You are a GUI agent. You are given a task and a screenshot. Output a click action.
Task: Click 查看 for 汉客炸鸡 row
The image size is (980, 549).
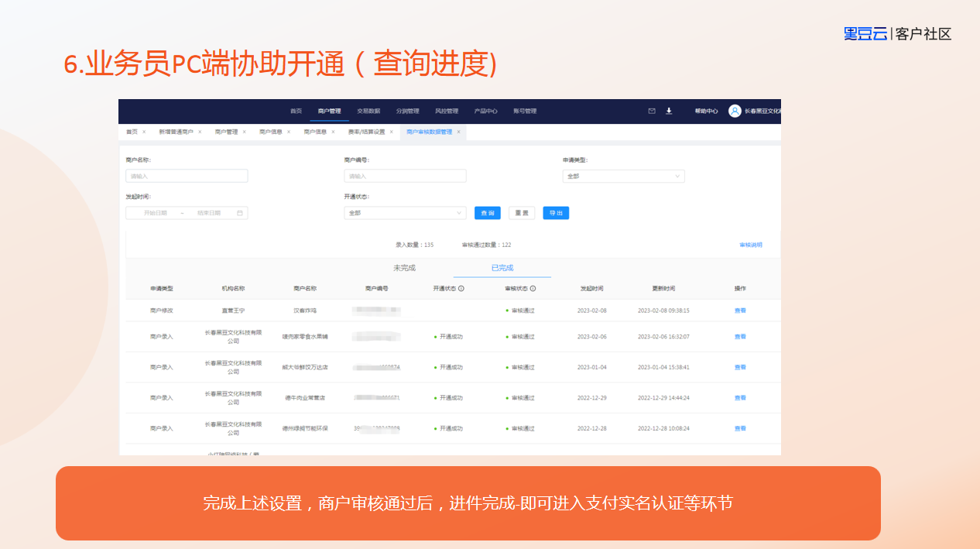(x=740, y=311)
